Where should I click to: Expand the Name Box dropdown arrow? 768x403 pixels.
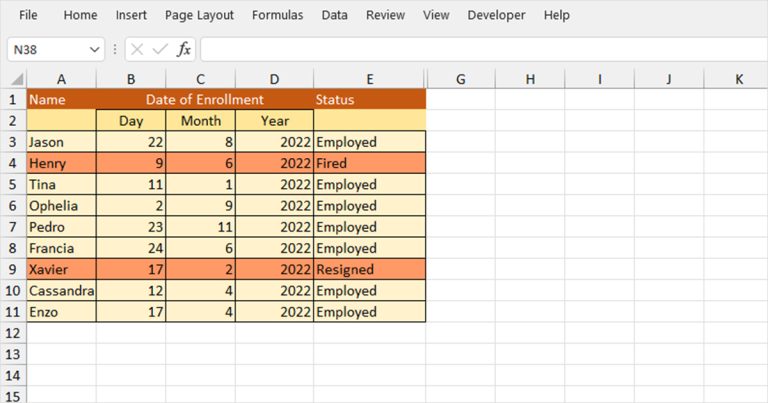tap(95, 49)
